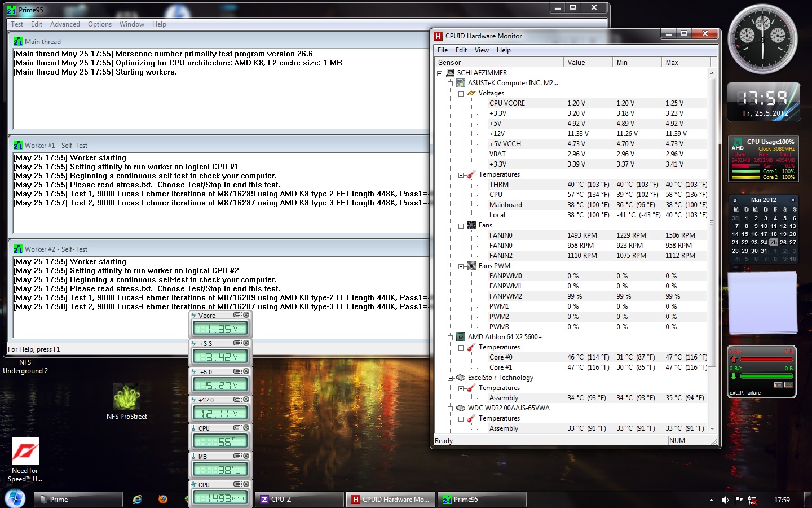Click HWMonitor vertical scrollbar down arrow
812x508 pixels.
tap(712, 429)
